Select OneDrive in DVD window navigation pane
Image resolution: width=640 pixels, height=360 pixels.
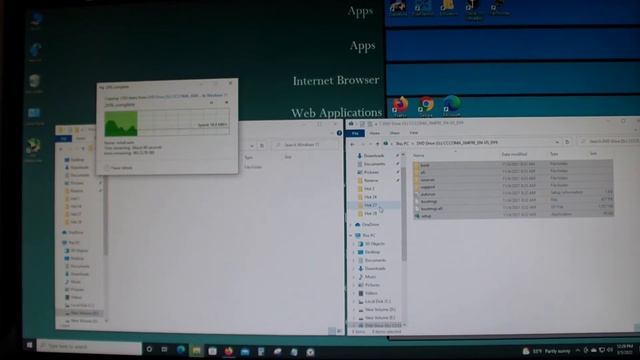370,225
